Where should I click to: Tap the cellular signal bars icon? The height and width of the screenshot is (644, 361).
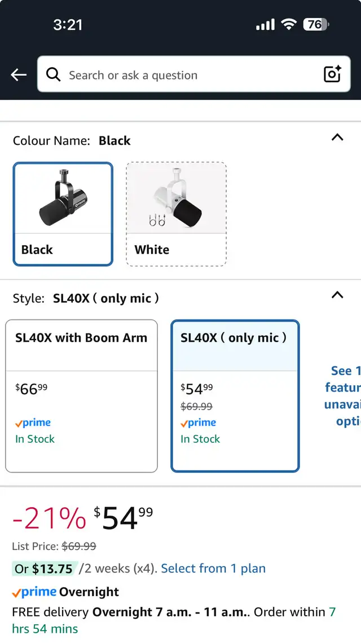[265, 25]
